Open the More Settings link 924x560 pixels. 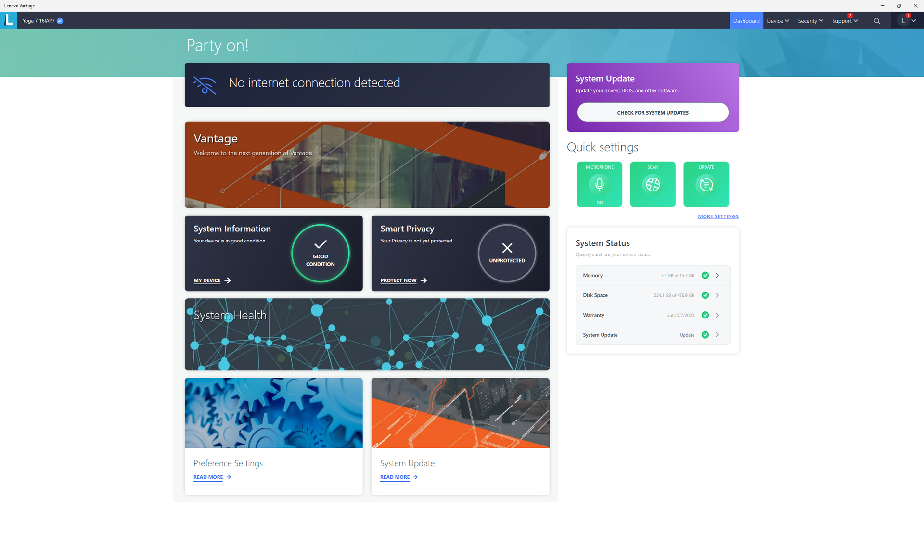[x=718, y=216]
